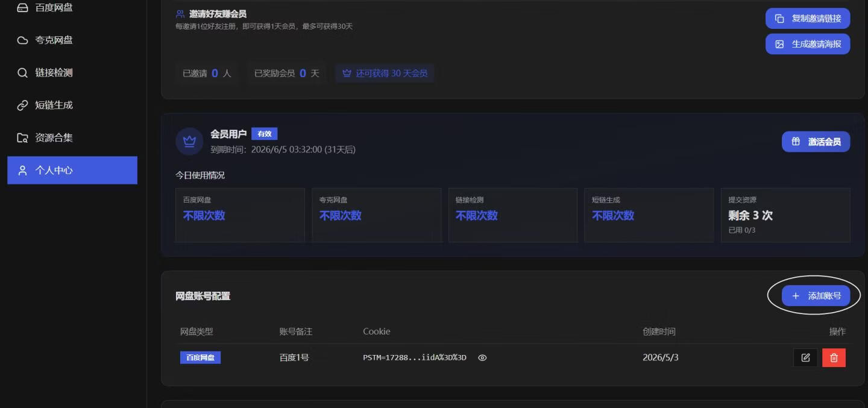Click 生成邀请海报 button
This screenshot has height=408, width=868.
pos(808,44)
